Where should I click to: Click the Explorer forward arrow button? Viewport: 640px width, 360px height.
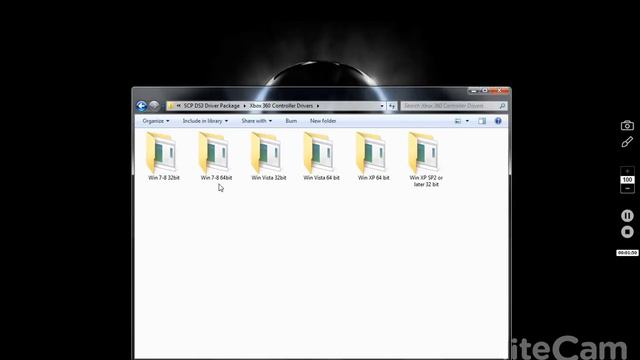pos(154,106)
